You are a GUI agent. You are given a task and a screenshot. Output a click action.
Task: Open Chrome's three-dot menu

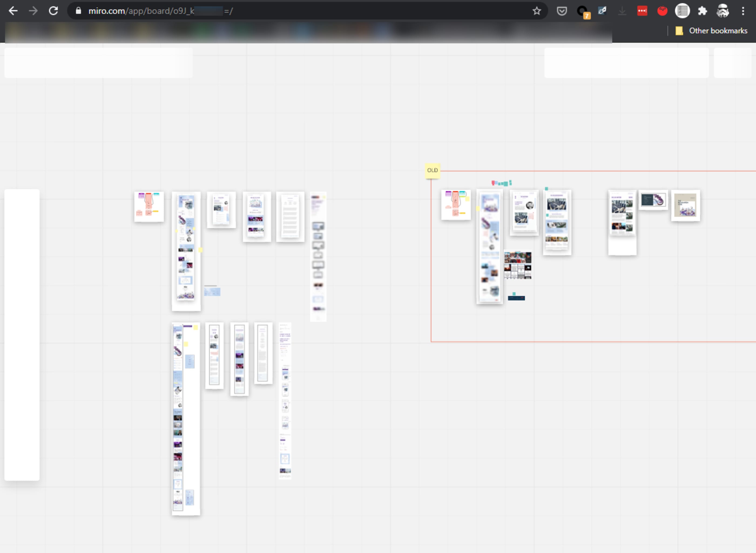743,11
